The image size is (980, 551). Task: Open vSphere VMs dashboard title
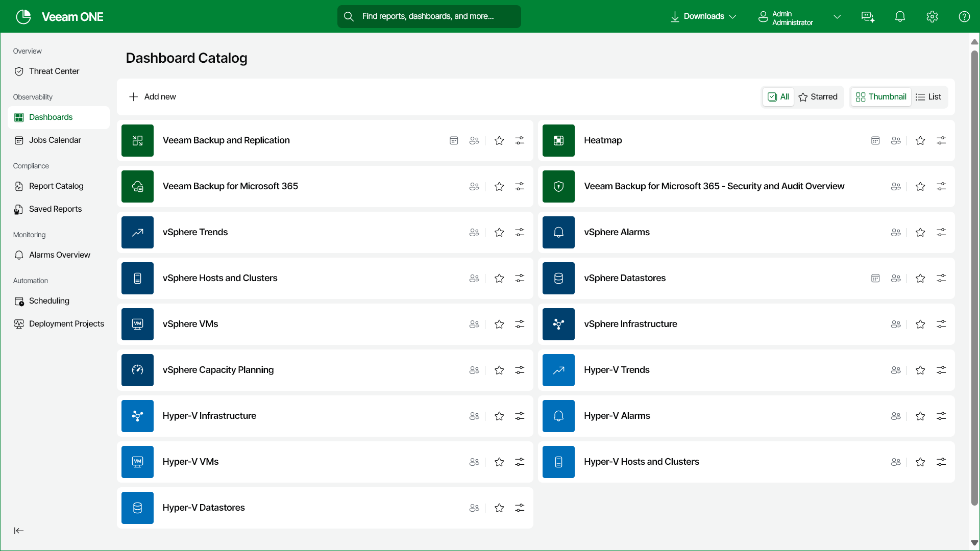pos(190,324)
